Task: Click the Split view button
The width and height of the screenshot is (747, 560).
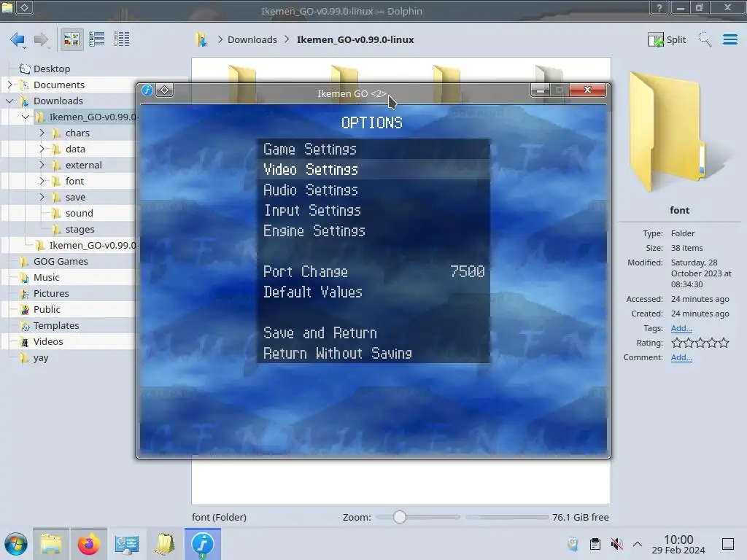Action: (x=667, y=39)
